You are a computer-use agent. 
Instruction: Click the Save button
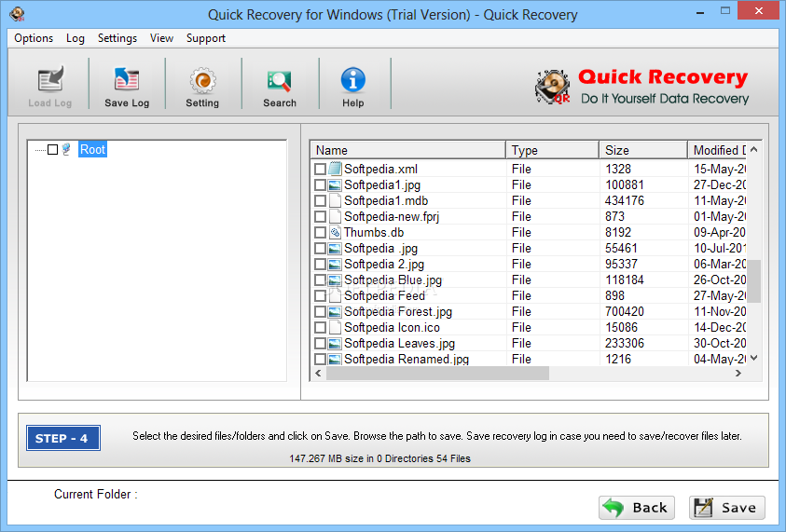pos(727,508)
